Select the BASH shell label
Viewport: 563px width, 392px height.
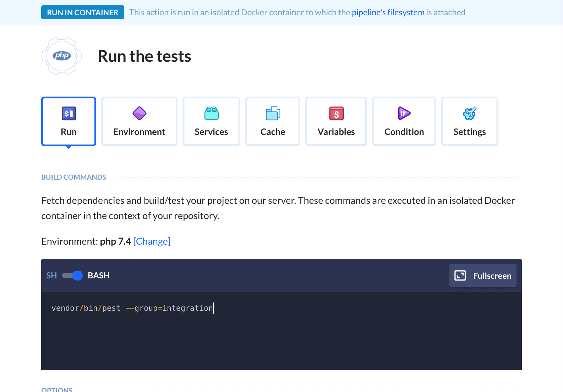pyautogui.click(x=99, y=276)
